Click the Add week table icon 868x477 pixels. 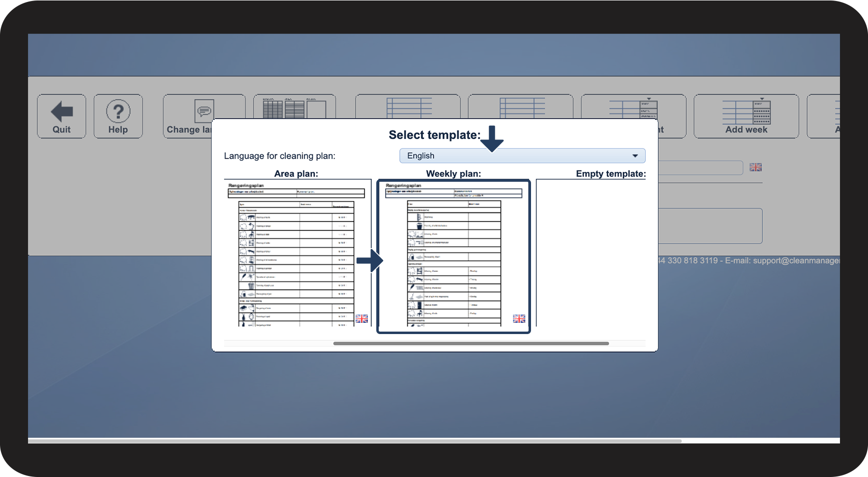tap(746, 112)
